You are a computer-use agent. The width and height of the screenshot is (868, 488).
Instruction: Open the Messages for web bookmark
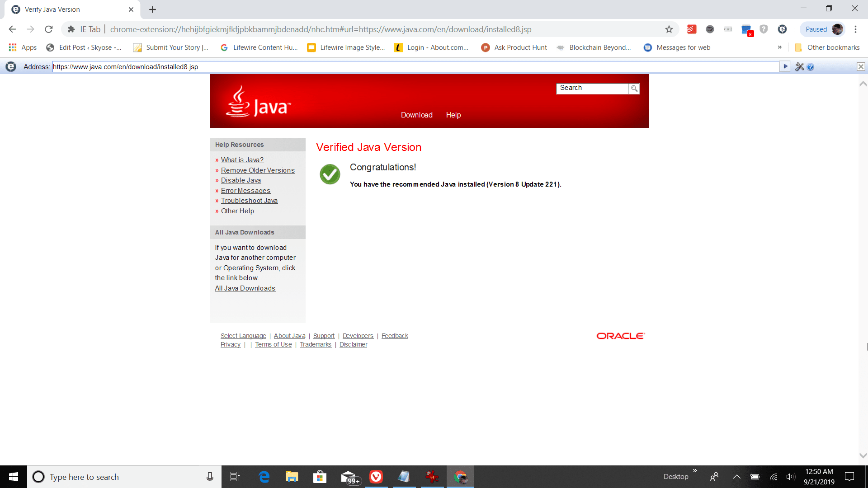pos(677,47)
